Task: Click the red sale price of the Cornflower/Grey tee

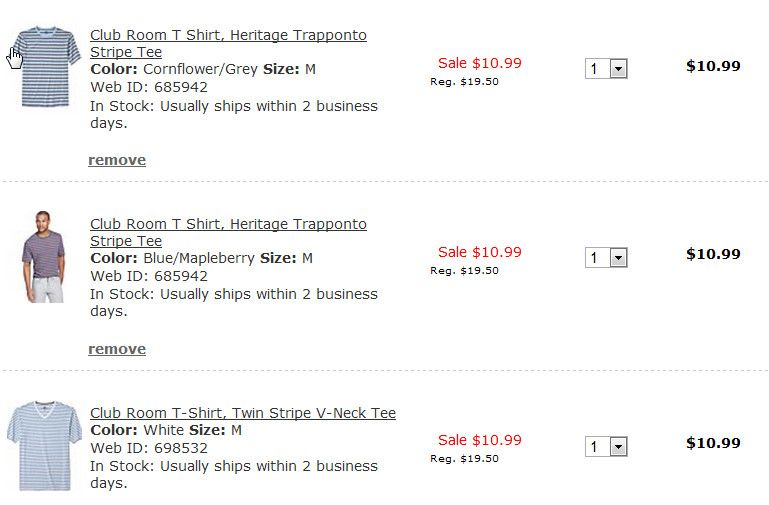Action: (480, 63)
